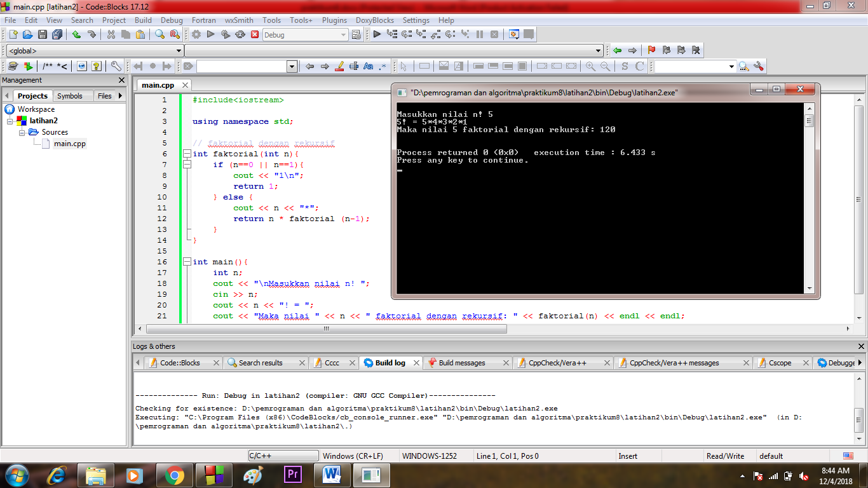Switch to the Symbols tab

(x=70, y=96)
